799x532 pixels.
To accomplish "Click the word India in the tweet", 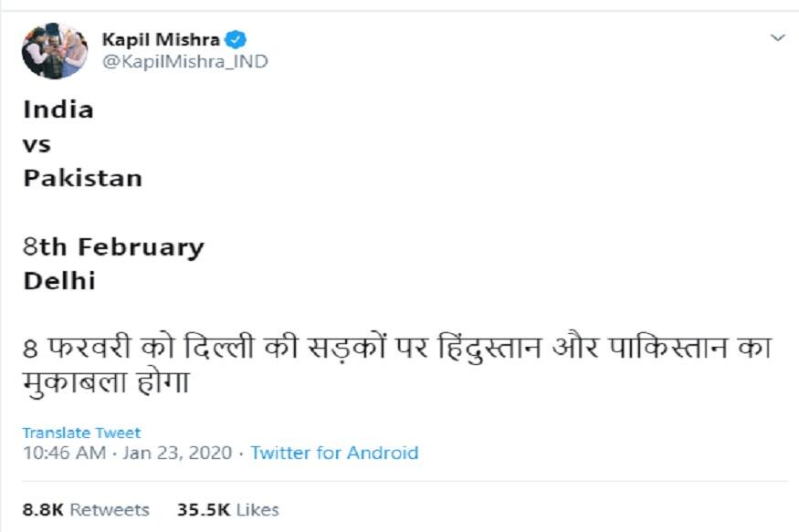I will click(58, 110).
